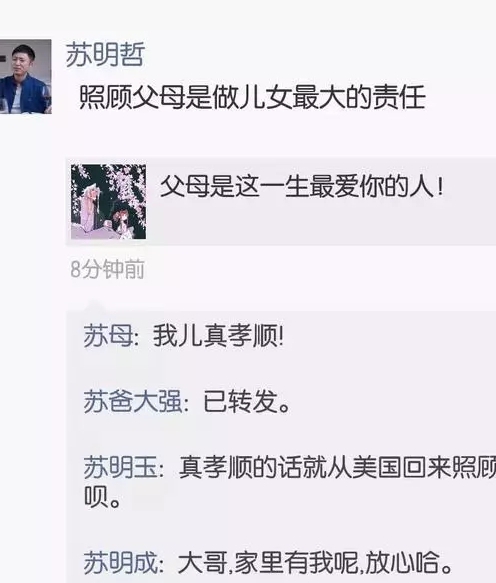
Task: Open 苏明哲's profile avatar photo
Action: (26, 76)
